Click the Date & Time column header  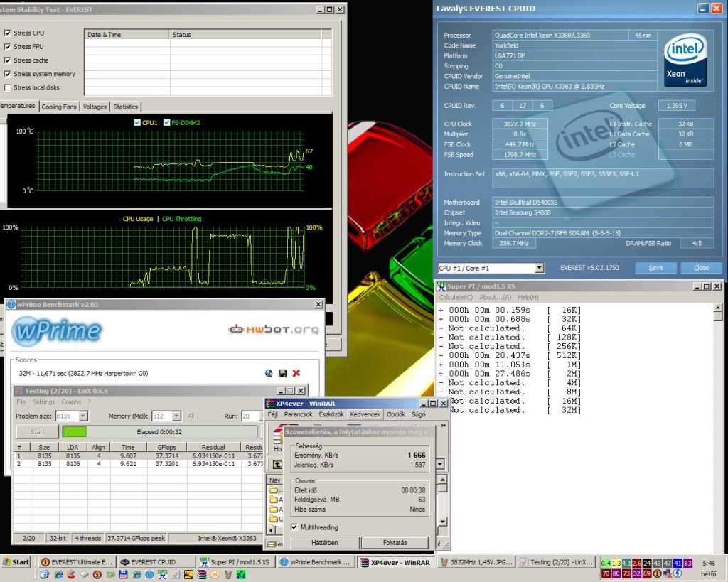tap(127, 34)
